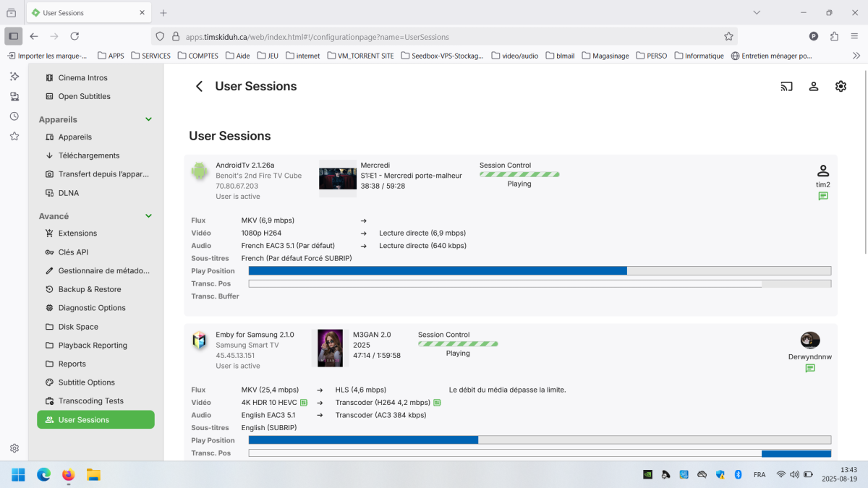Go back using the back arrow near User Sessions
Image resolution: width=868 pixels, height=488 pixels.
[x=199, y=86]
